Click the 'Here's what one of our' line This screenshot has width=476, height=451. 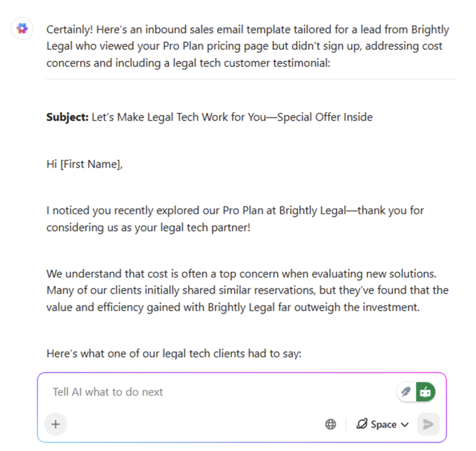tap(174, 353)
